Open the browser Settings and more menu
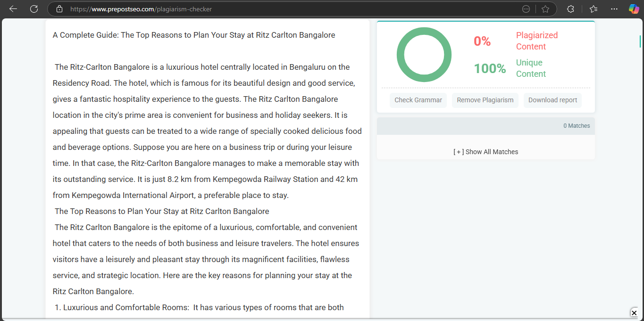The width and height of the screenshot is (644, 321). [614, 9]
